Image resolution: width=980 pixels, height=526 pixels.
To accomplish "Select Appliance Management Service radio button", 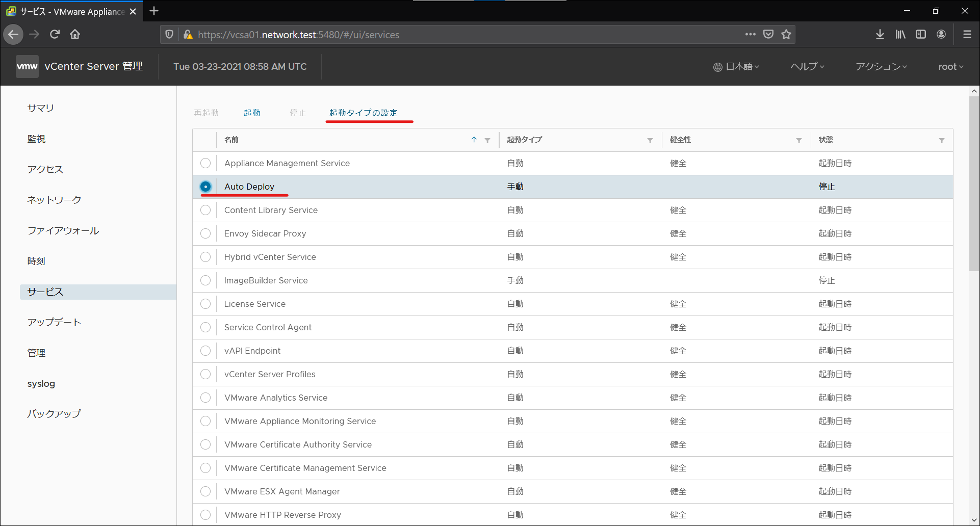I will pos(205,163).
